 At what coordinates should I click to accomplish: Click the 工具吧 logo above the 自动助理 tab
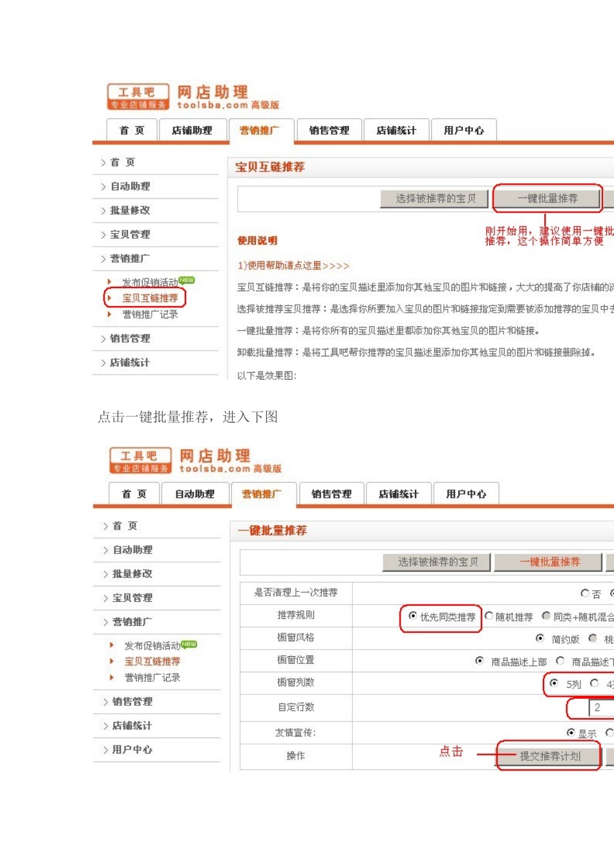(x=140, y=460)
